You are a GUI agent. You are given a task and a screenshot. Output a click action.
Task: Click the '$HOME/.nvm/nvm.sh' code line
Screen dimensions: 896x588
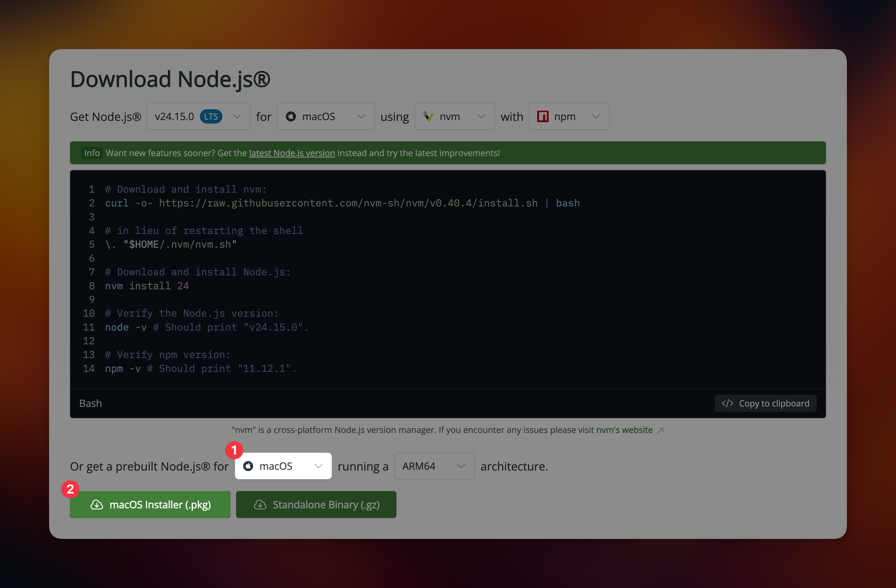click(171, 245)
